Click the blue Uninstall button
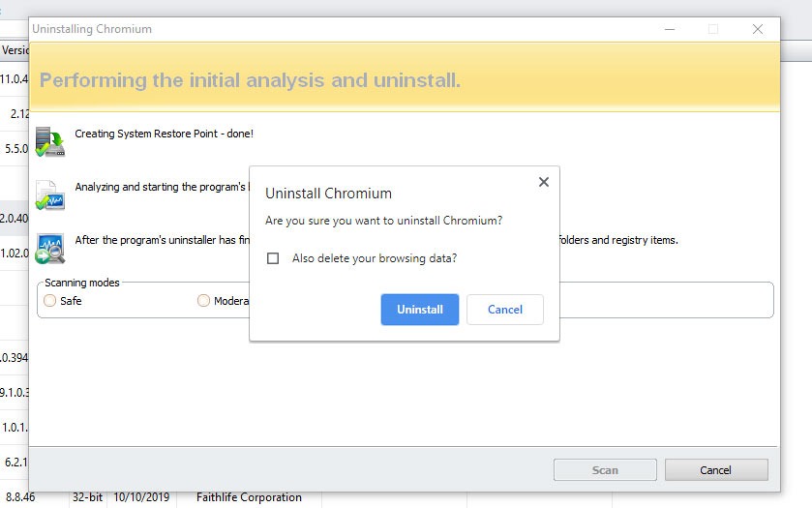 [x=419, y=309]
